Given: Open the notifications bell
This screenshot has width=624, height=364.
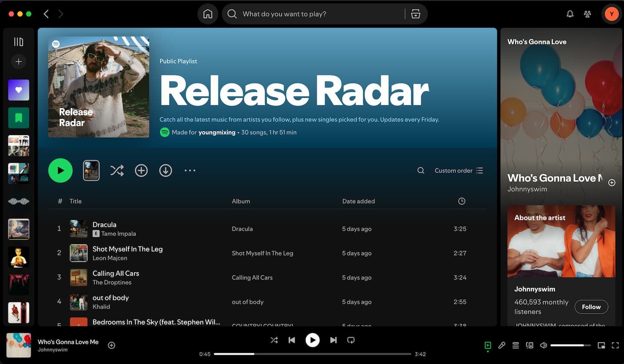Looking at the screenshot, I should pos(570,13).
